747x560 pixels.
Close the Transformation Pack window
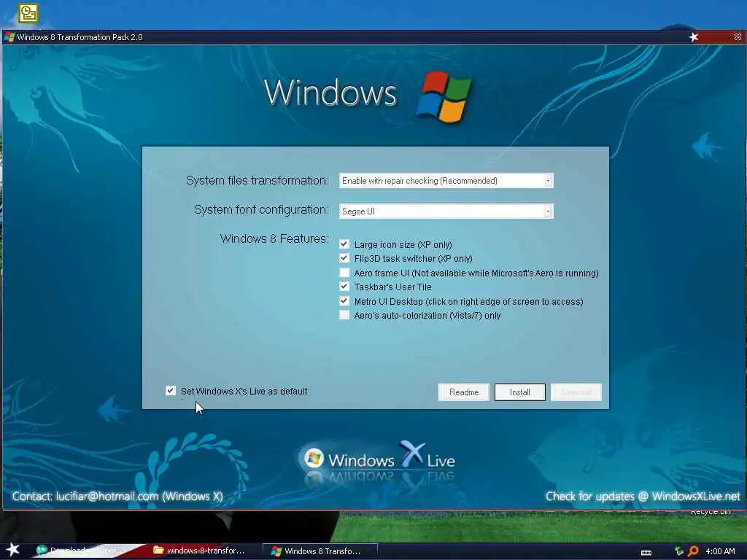click(x=737, y=36)
